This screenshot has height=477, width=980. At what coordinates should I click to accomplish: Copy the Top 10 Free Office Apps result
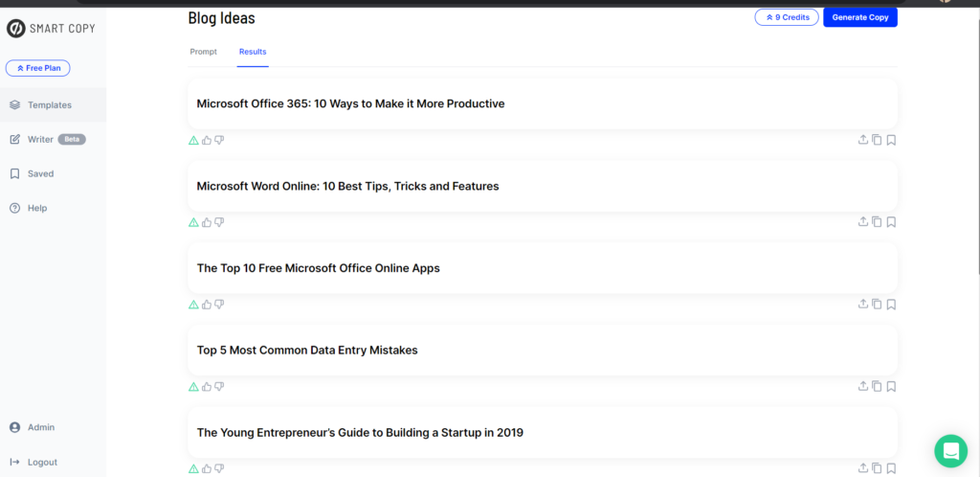(x=877, y=305)
